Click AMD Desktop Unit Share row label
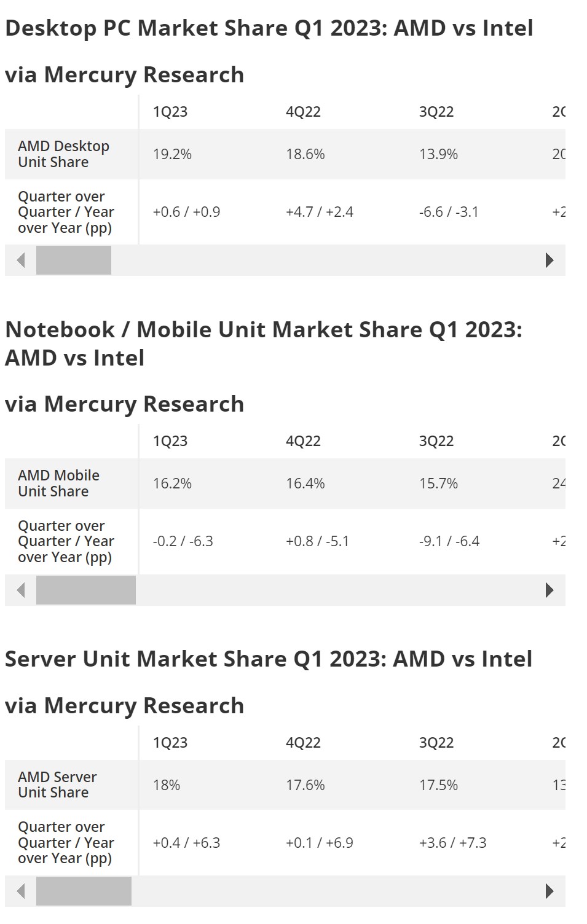 [63, 154]
